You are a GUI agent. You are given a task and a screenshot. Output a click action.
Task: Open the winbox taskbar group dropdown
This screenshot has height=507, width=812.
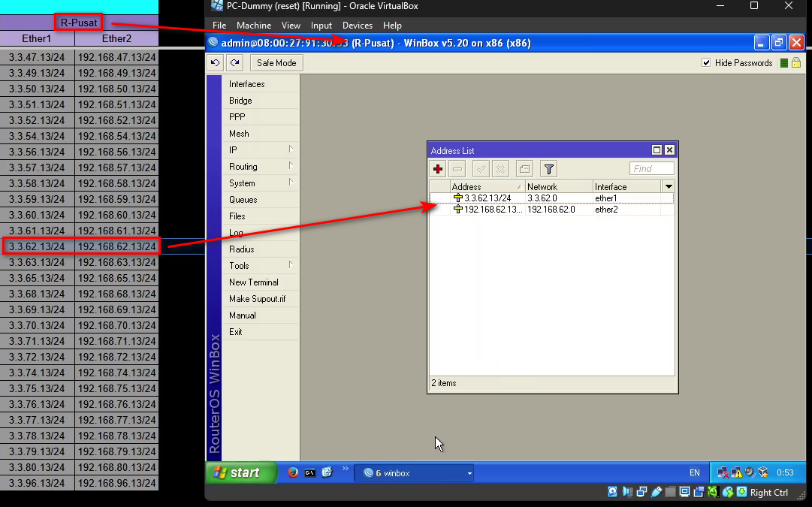(x=469, y=473)
